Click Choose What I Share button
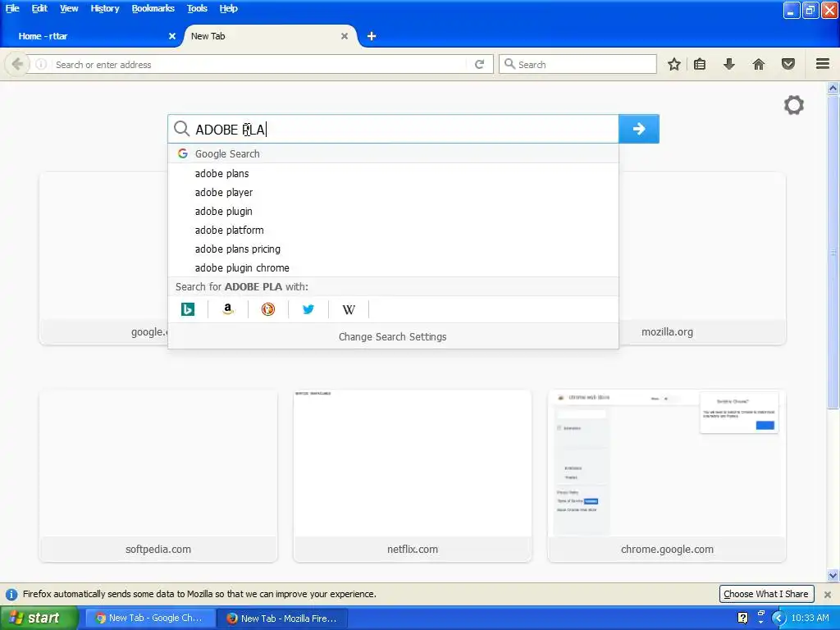Viewport: 840px width, 630px height. click(766, 594)
